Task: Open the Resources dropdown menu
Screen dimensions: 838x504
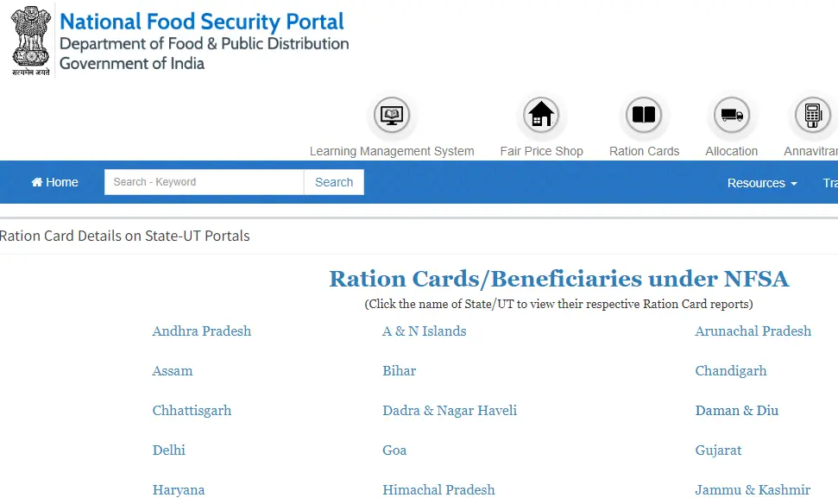Action: (756, 182)
